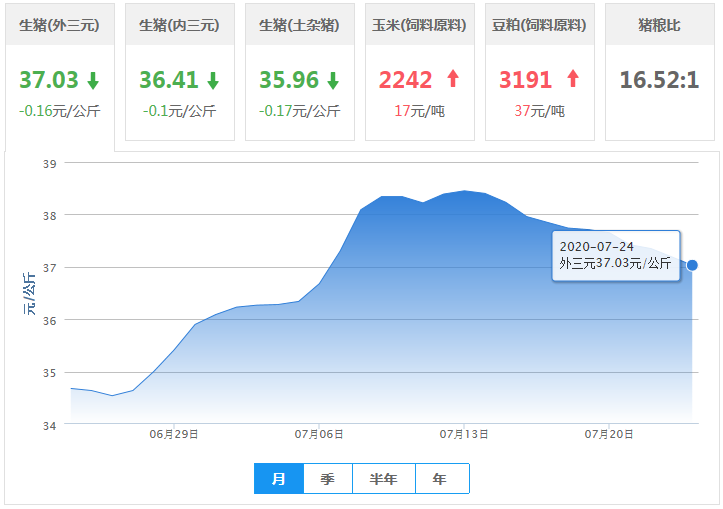
Task: Switch chart range to 季
Action: point(328,479)
